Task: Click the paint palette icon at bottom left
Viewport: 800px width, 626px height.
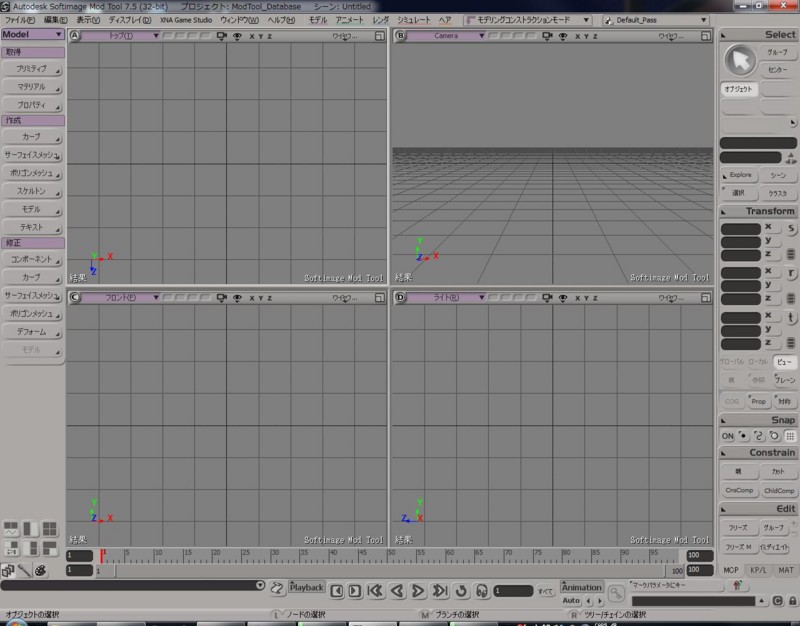Action: 40,570
